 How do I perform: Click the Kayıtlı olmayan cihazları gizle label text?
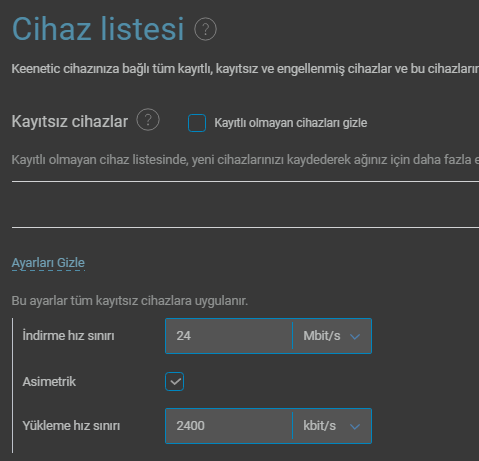coord(291,123)
